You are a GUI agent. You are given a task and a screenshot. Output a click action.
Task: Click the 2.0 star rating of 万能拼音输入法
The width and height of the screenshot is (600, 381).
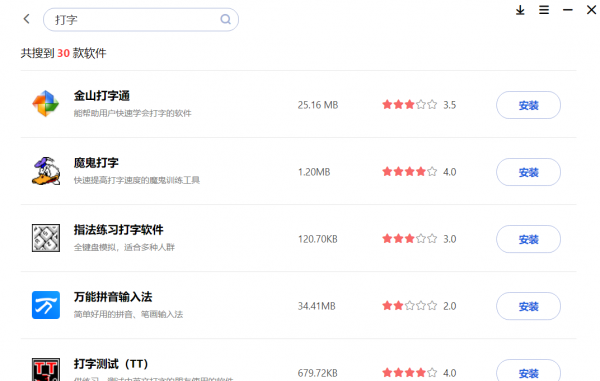point(419,306)
